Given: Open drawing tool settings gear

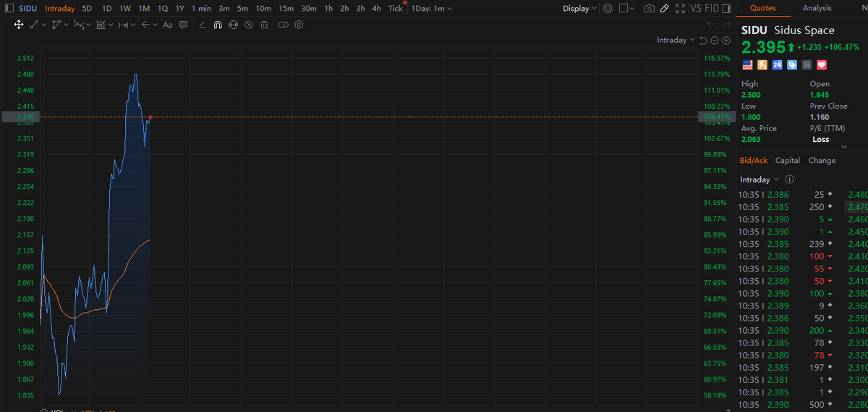Looking at the screenshot, I should click(x=299, y=25).
